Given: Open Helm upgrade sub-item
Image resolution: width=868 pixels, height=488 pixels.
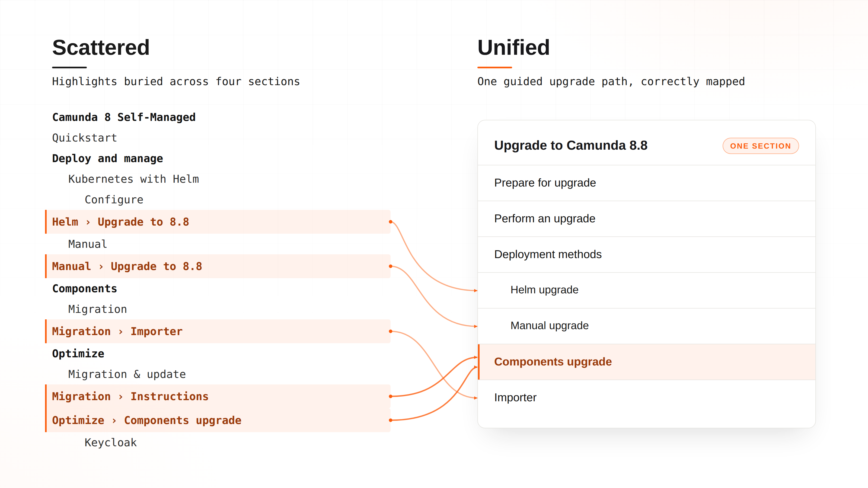Looking at the screenshot, I should tap(646, 290).
